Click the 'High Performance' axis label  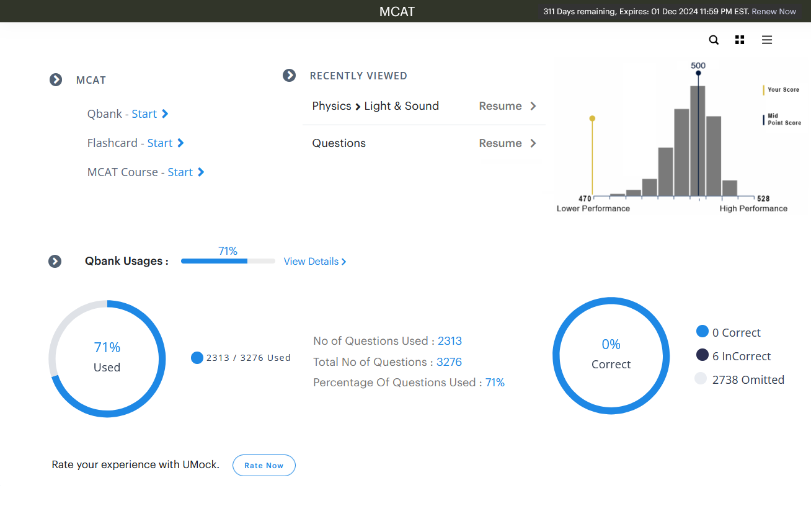(x=753, y=208)
